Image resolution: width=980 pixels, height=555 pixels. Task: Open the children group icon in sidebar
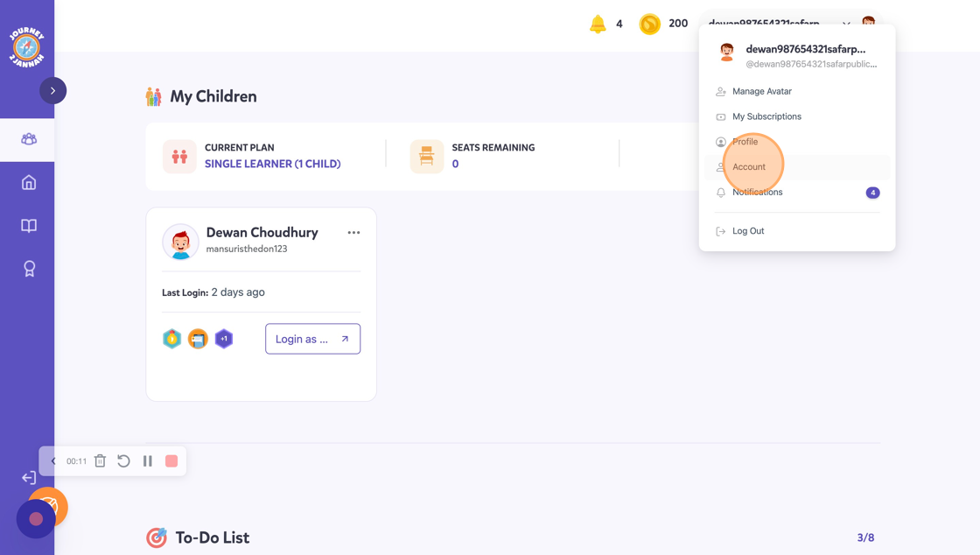29,139
